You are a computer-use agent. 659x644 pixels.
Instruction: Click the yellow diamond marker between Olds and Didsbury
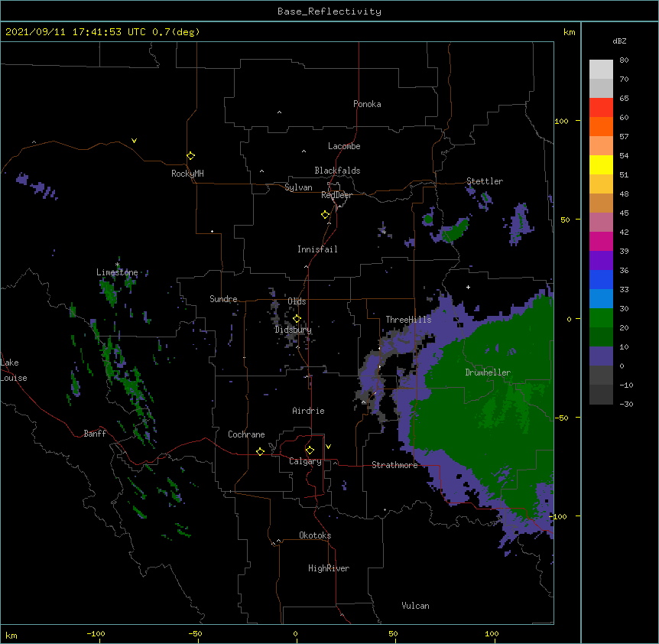(x=297, y=319)
